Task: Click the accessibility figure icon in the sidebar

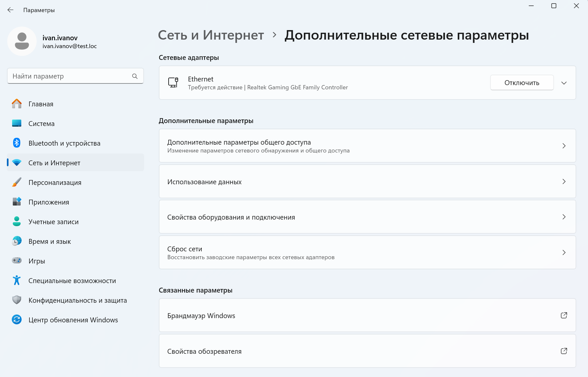Action: pos(17,280)
